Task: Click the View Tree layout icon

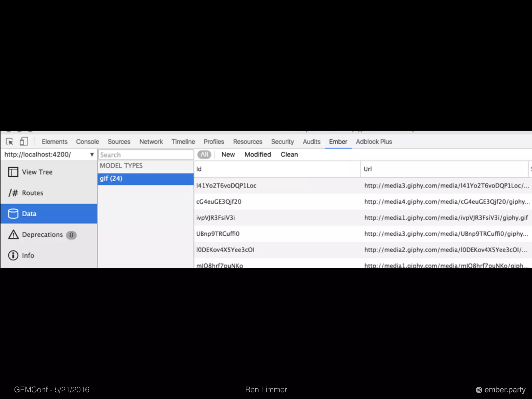Action: point(13,172)
